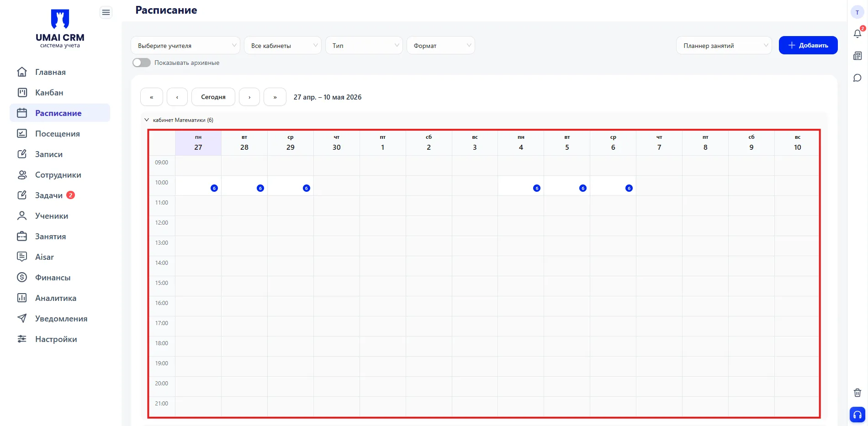Viewport: 868px width, 426px height.
Task: Open lesson badge on Wednesday 29
Action: tap(307, 188)
